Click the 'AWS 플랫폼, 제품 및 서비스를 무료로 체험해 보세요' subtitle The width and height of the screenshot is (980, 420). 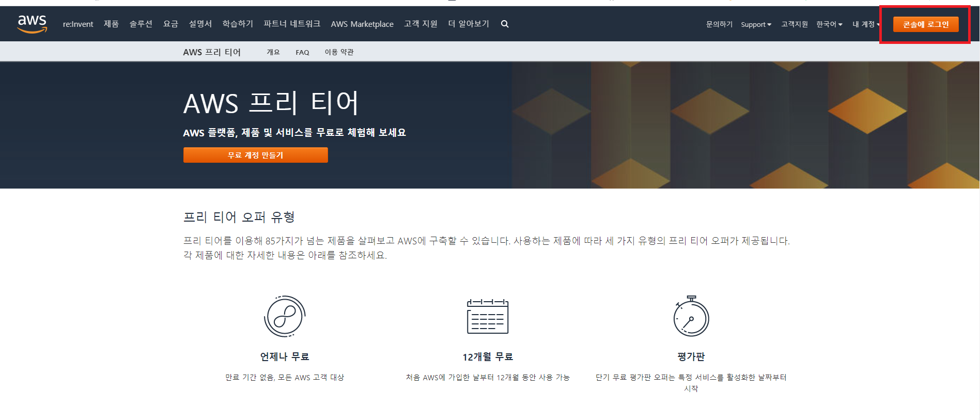(294, 133)
